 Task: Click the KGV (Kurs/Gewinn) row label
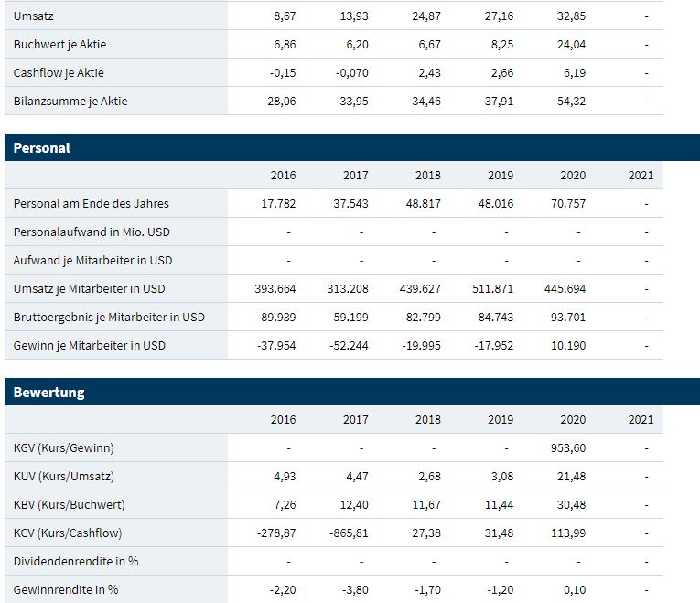pyautogui.click(x=64, y=447)
